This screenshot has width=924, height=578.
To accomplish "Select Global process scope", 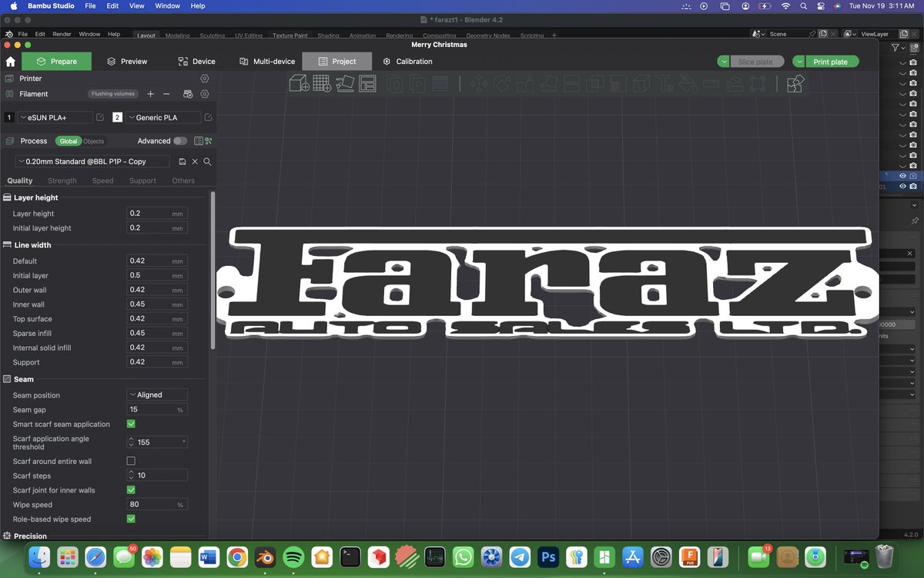I will [69, 141].
